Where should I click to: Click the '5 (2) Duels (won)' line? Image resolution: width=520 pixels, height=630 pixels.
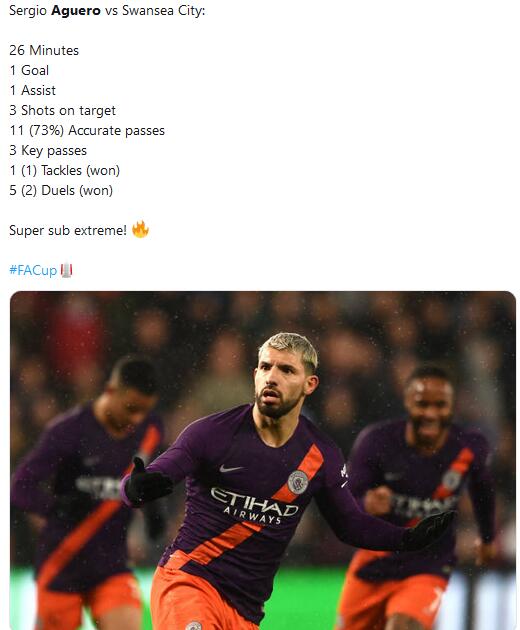(x=61, y=190)
